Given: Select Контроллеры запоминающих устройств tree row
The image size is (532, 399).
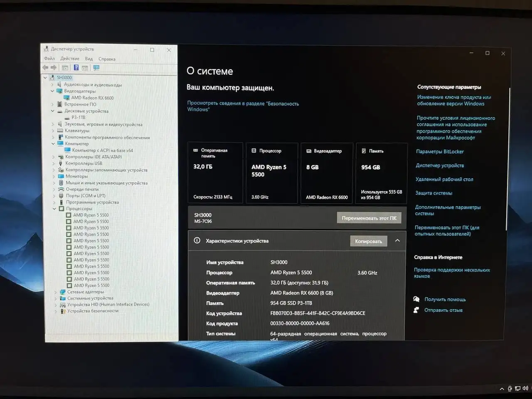Looking at the screenshot, I should [x=106, y=170].
